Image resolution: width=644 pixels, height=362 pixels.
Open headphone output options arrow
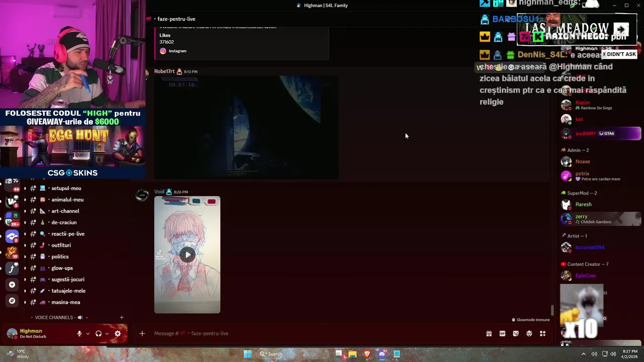coord(107,333)
